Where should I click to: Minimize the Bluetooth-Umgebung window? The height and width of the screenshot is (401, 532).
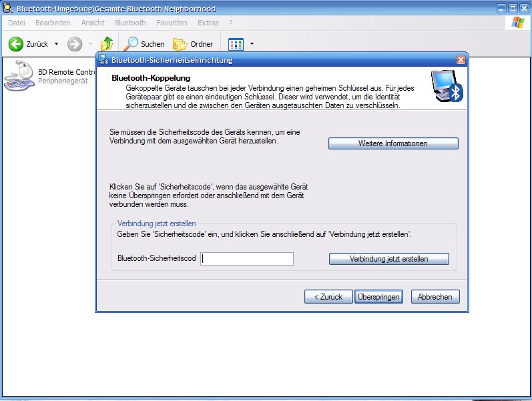[x=501, y=9]
